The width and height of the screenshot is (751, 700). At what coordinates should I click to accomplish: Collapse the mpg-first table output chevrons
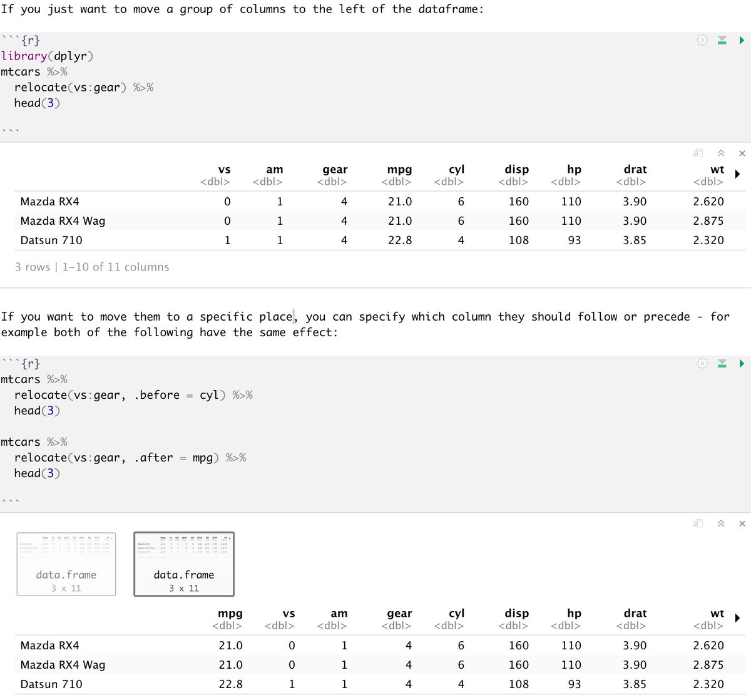point(721,523)
